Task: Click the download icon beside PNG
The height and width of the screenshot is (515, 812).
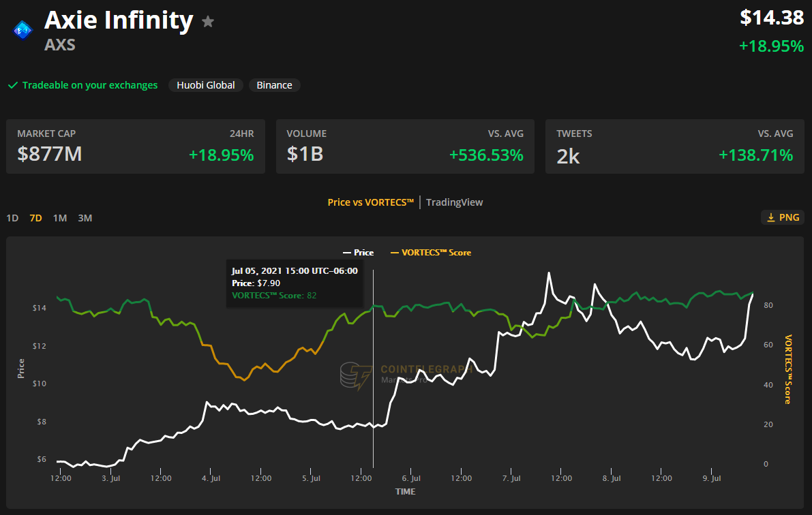Action: pos(771,217)
